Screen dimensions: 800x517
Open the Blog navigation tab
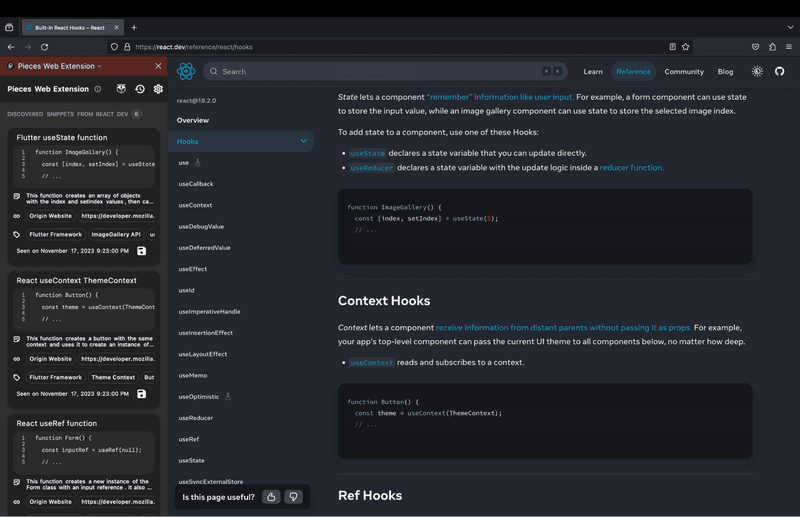pos(725,71)
